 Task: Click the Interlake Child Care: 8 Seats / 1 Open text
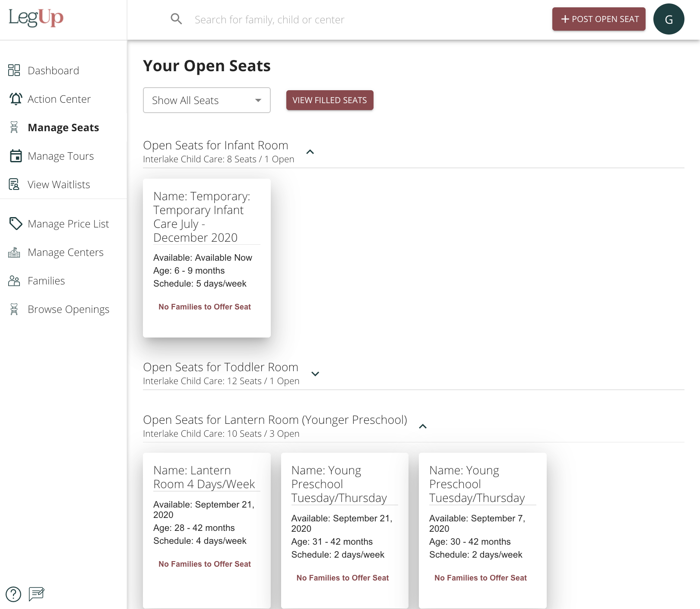tap(219, 159)
